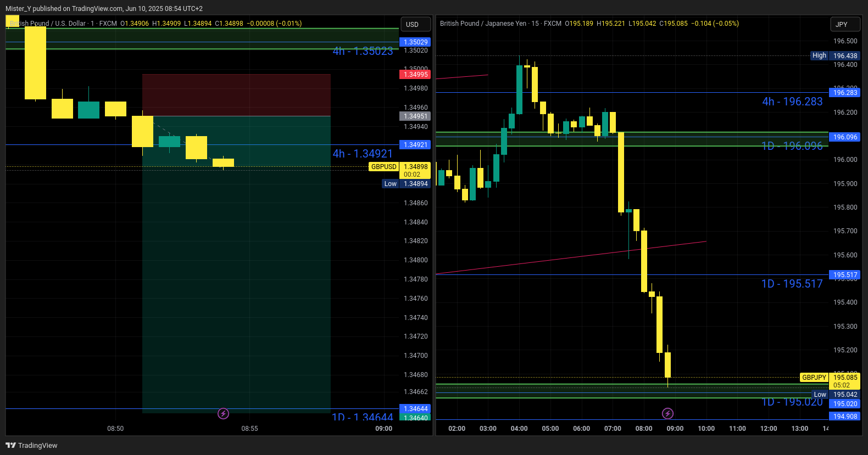Select the '1D - 196.096' level text
Screen dimensions: 868x455
[x=792, y=146]
